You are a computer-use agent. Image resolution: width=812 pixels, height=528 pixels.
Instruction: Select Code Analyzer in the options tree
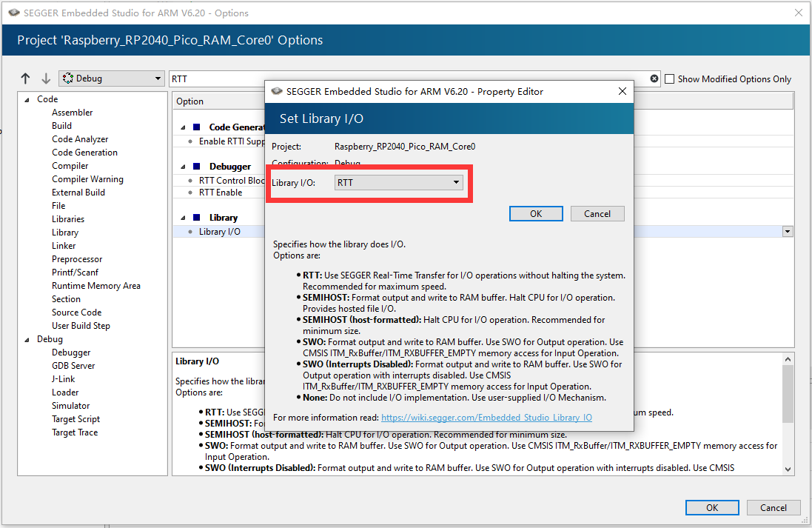coord(80,139)
